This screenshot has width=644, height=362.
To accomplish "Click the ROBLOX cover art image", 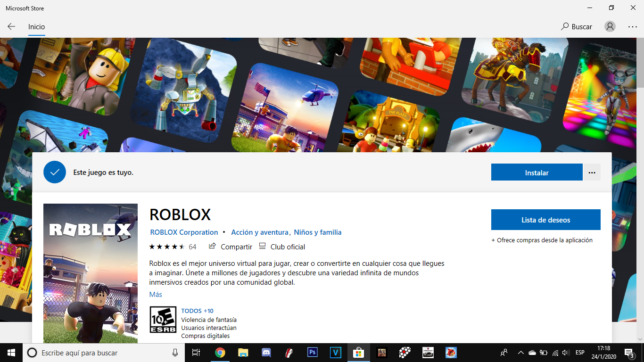I will (91, 273).
